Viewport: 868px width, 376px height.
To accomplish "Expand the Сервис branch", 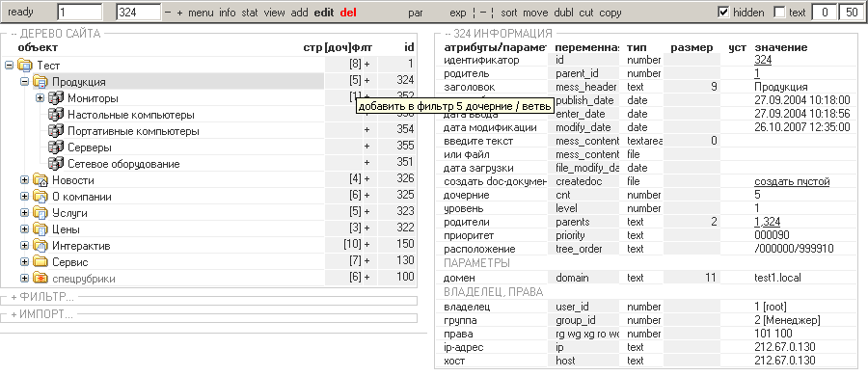I will [x=24, y=262].
